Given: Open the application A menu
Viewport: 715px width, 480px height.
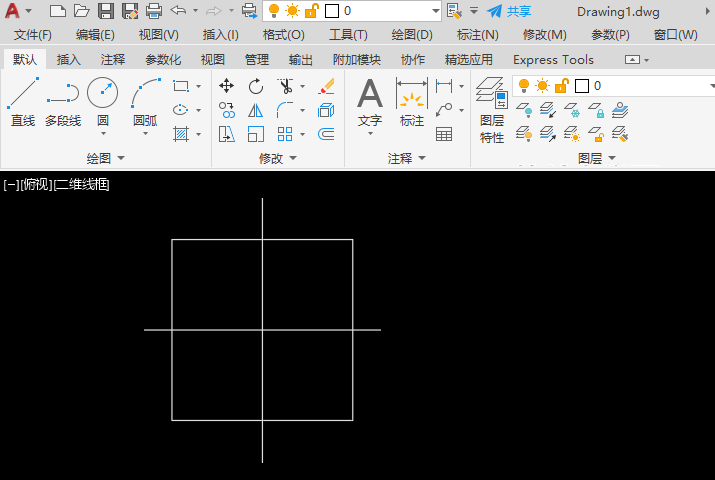Looking at the screenshot, I should pos(18,11).
